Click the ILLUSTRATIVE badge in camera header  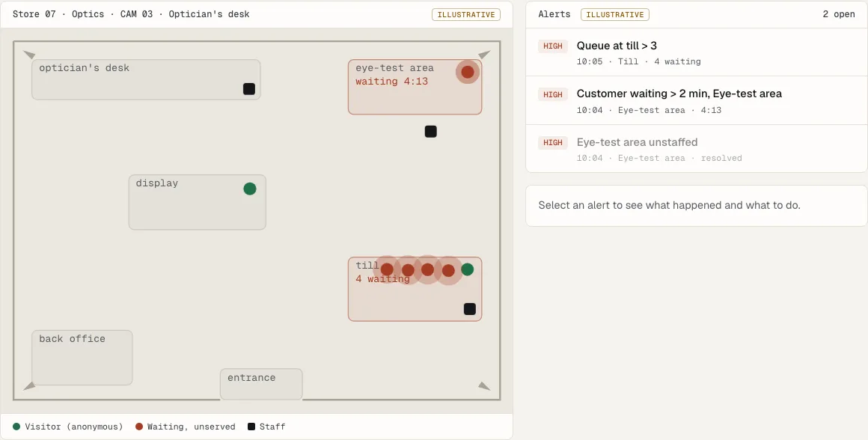coord(466,14)
